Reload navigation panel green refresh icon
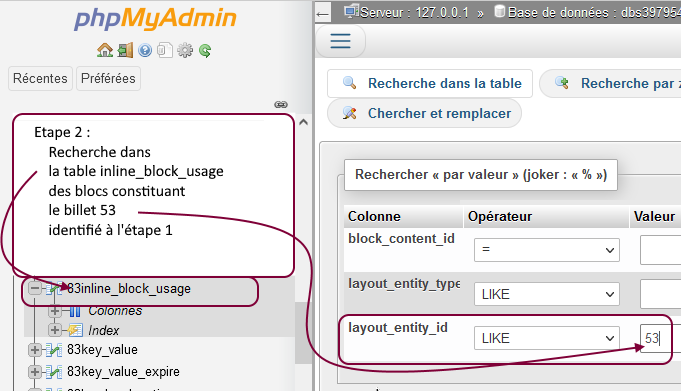The width and height of the screenshot is (681, 391). (x=205, y=50)
